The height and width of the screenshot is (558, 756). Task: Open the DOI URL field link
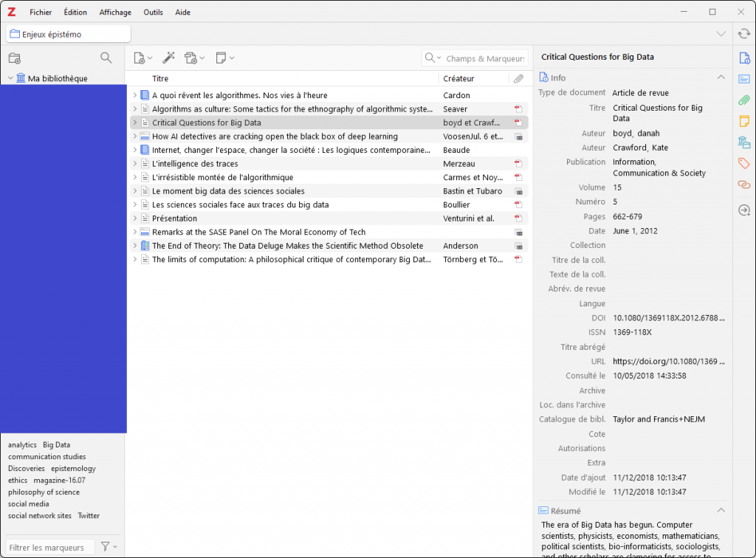[668, 362]
